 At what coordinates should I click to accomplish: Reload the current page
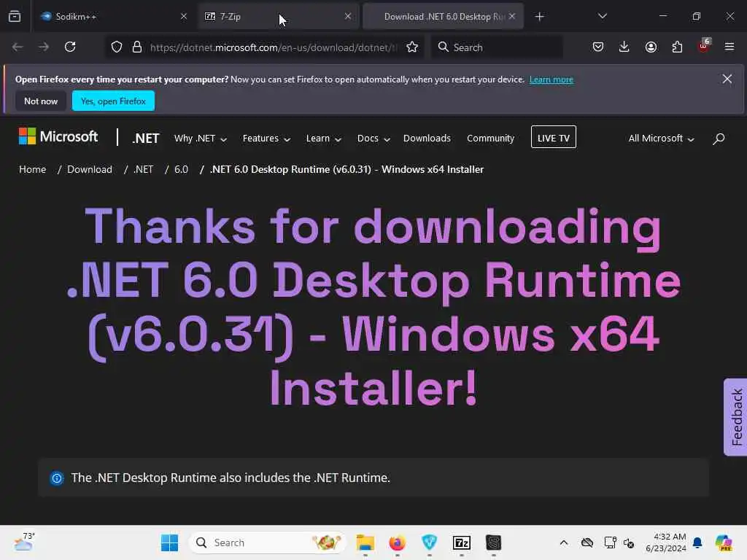coord(70,47)
